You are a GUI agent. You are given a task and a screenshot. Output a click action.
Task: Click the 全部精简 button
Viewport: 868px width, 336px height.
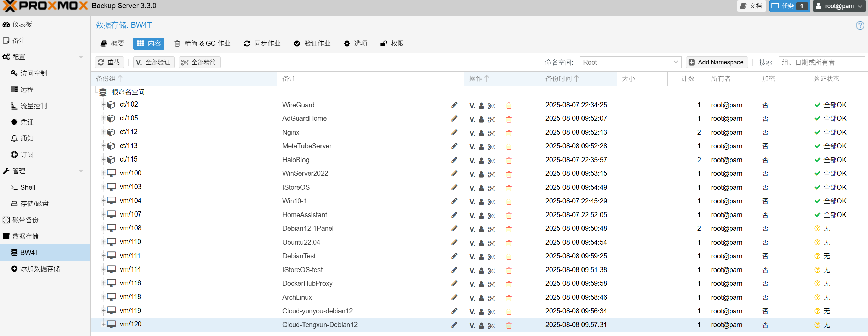(199, 62)
